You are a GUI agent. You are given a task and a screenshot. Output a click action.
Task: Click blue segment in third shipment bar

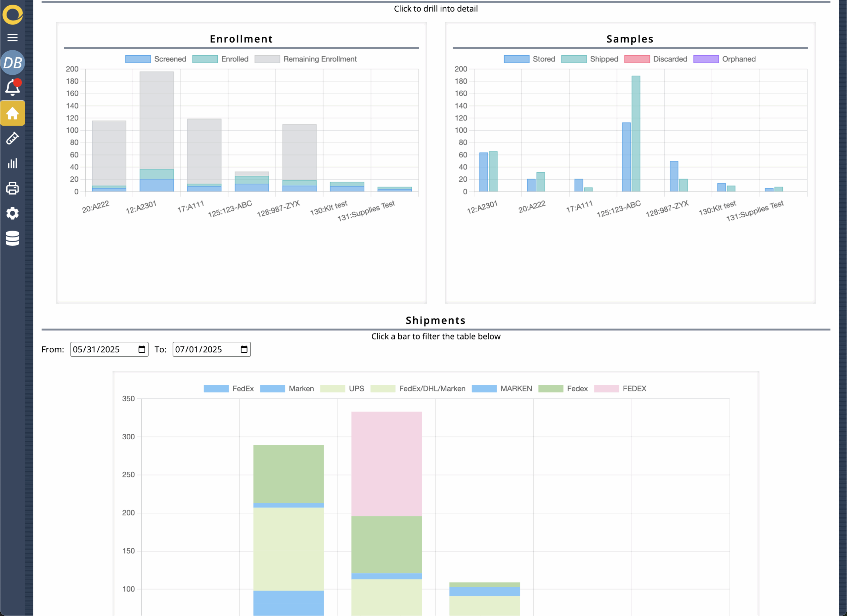pyautogui.click(x=484, y=592)
